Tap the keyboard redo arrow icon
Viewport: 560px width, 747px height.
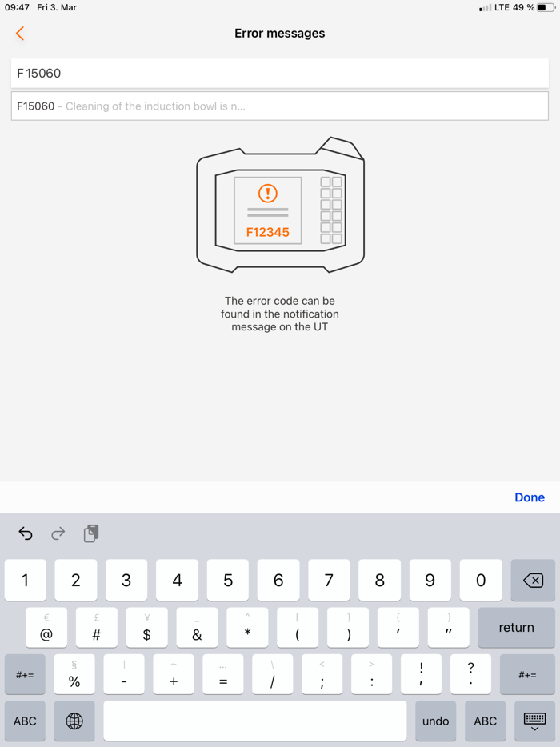coord(58,533)
